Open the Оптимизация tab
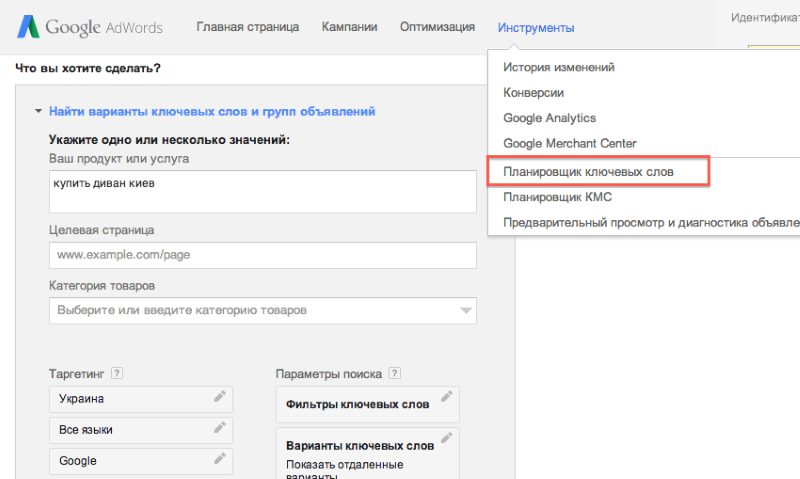The image size is (800, 479). coord(437,27)
